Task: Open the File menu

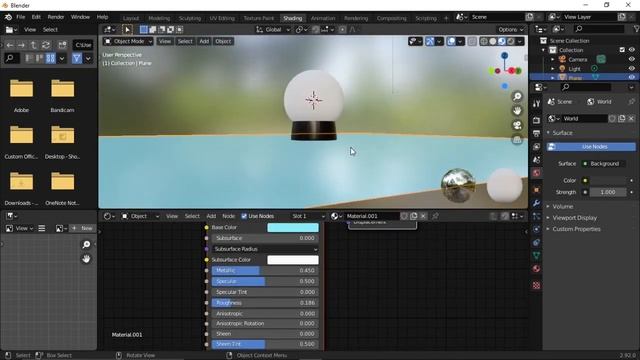Action: point(20,17)
